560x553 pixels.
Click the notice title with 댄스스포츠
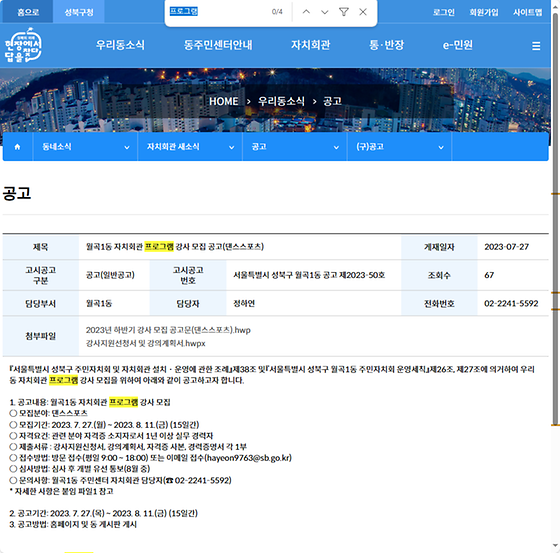tap(175, 247)
